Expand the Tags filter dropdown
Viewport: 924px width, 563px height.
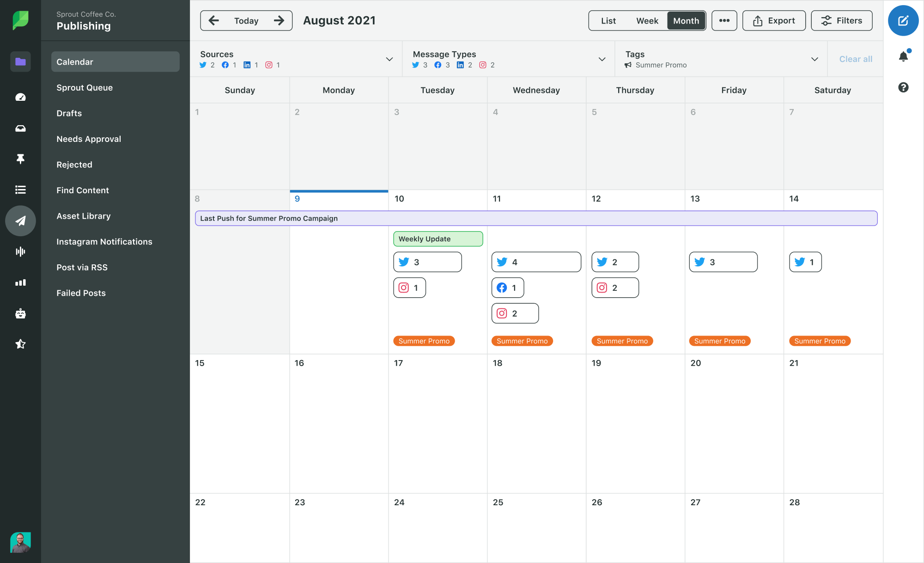(813, 59)
